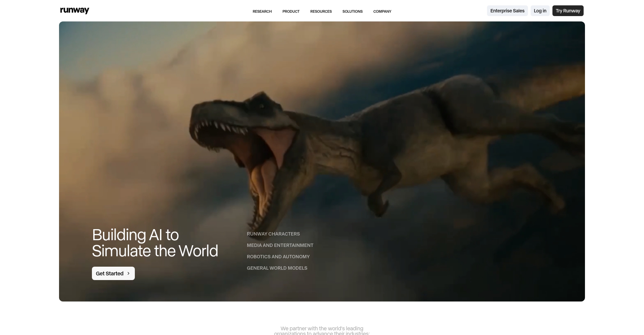Click the dinosaur's body in hero video
644x335 pixels.
tap(419, 141)
